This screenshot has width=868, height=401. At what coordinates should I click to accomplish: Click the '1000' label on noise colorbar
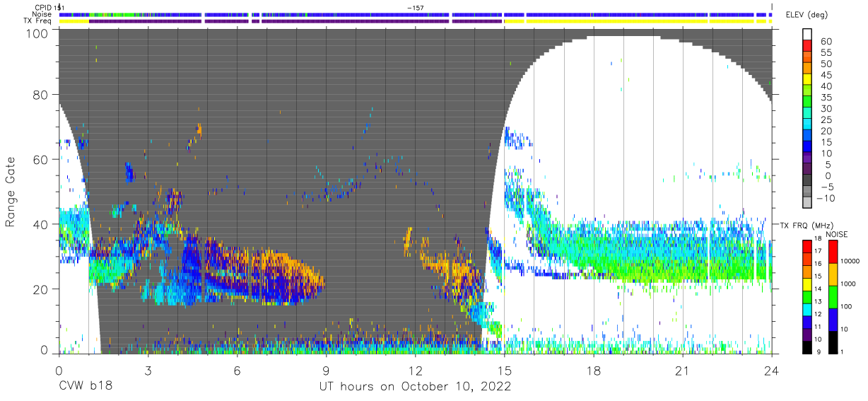tap(848, 284)
